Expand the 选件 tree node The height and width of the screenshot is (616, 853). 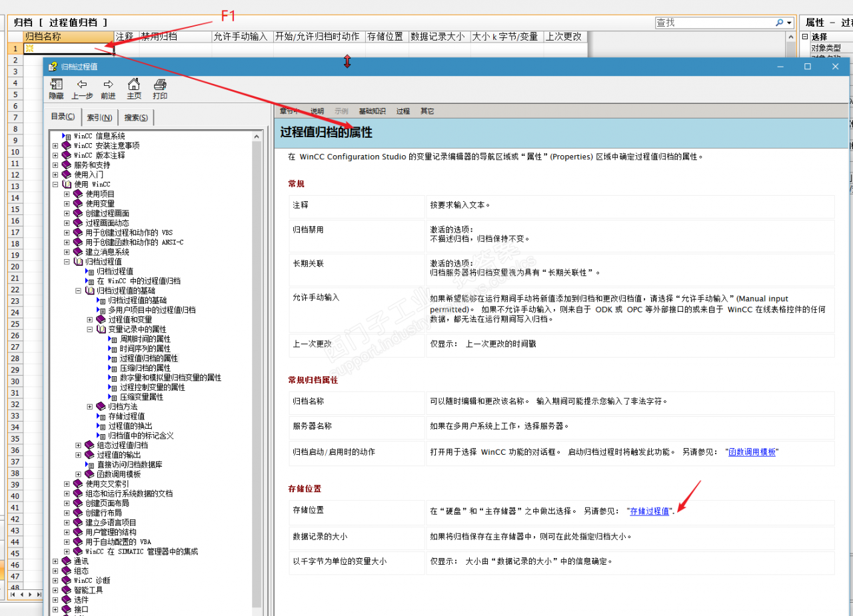point(56,600)
